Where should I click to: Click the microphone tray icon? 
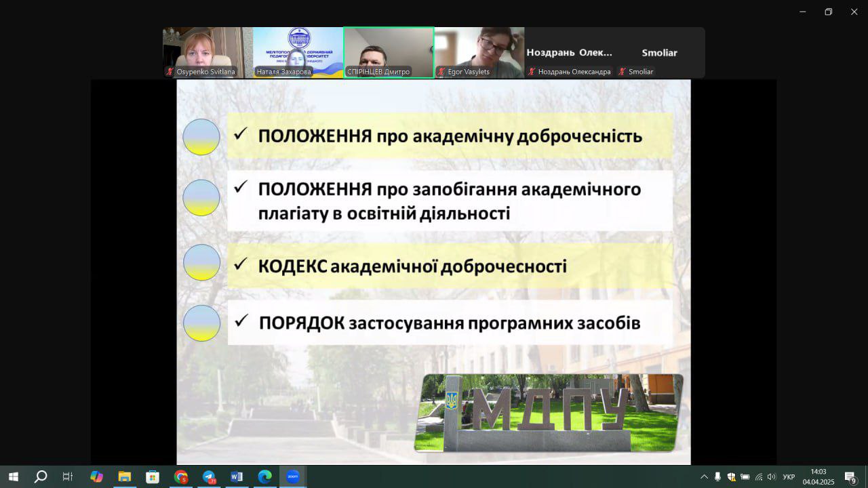coord(717,476)
